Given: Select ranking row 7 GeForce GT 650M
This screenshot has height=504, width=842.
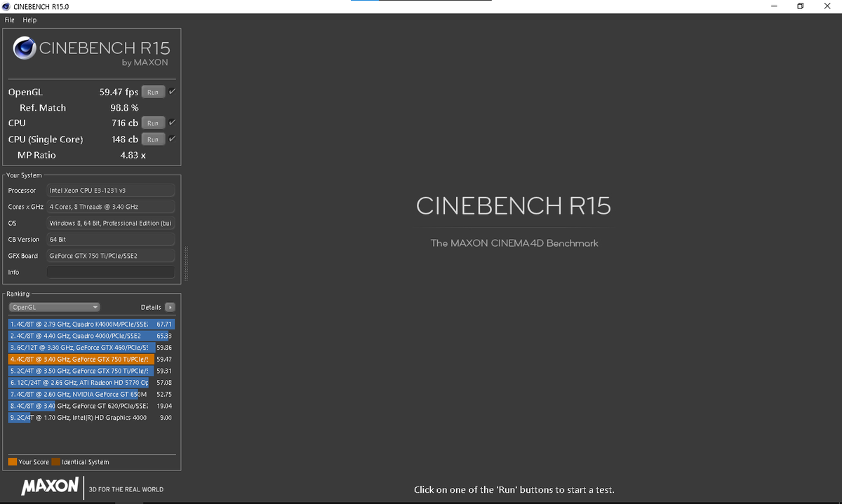Looking at the screenshot, I should pos(92,394).
